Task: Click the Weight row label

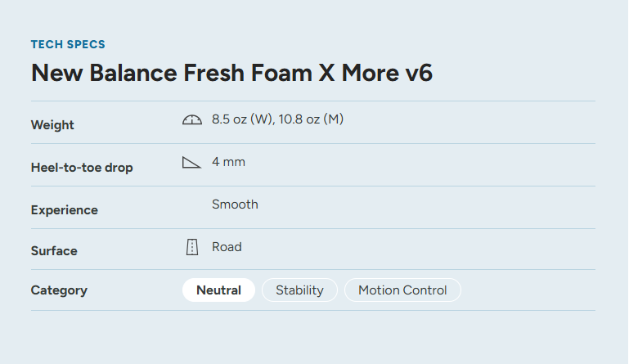Action: (x=52, y=125)
